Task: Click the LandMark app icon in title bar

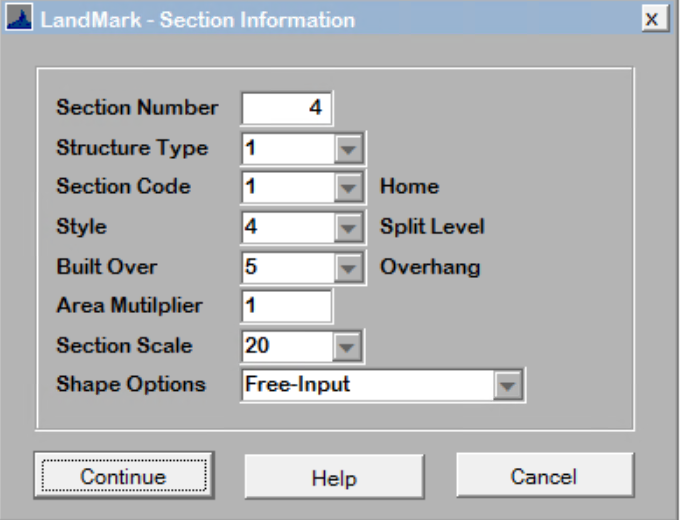Action: click(19, 17)
